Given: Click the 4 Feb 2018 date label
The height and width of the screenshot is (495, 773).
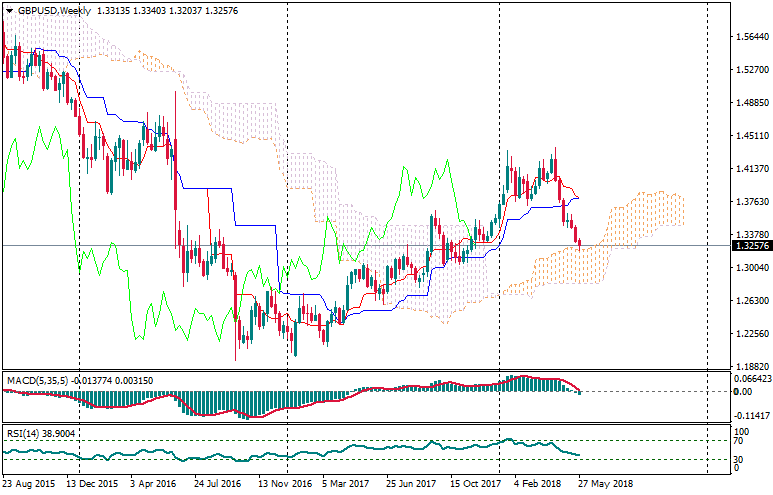Looking at the screenshot, I should (540, 483).
